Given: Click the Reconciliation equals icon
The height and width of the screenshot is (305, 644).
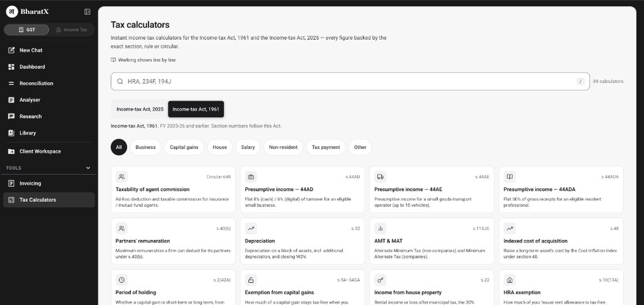Looking at the screenshot, I should click(11, 83).
